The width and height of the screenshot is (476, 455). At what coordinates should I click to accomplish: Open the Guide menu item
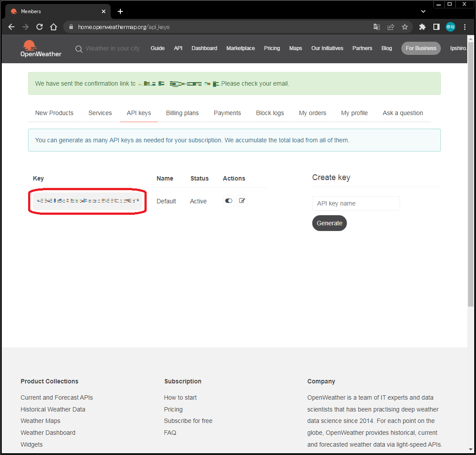point(158,48)
